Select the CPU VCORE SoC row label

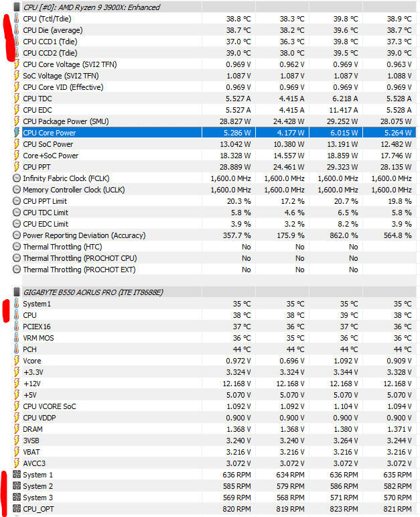point(50,406)
